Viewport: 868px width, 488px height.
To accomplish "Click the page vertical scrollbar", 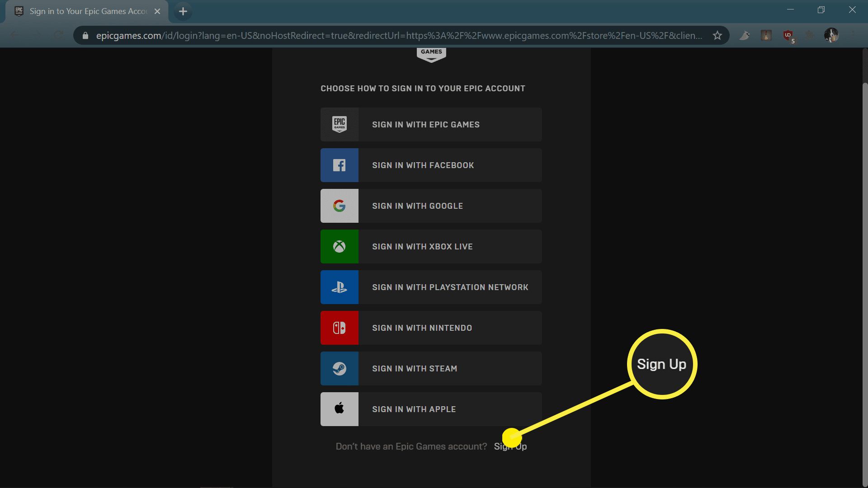I will click(x=865, y=285).
